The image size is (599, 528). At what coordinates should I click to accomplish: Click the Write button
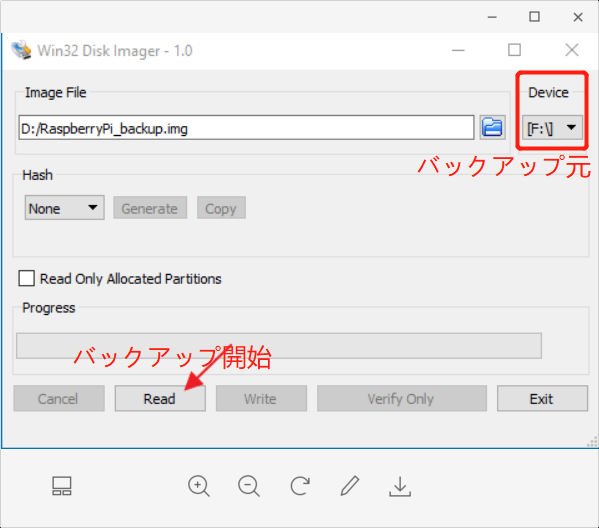pyautogui.click(x=261, y=398)
